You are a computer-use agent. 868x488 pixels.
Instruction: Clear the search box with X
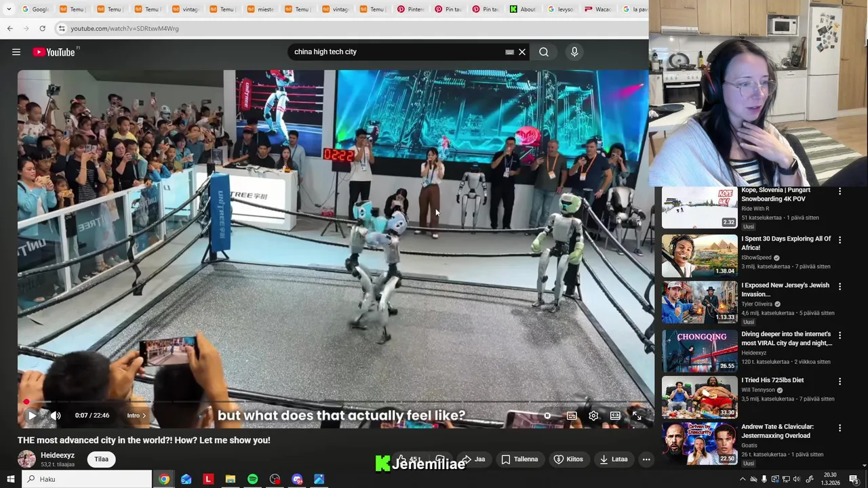(x=522, y=52)
